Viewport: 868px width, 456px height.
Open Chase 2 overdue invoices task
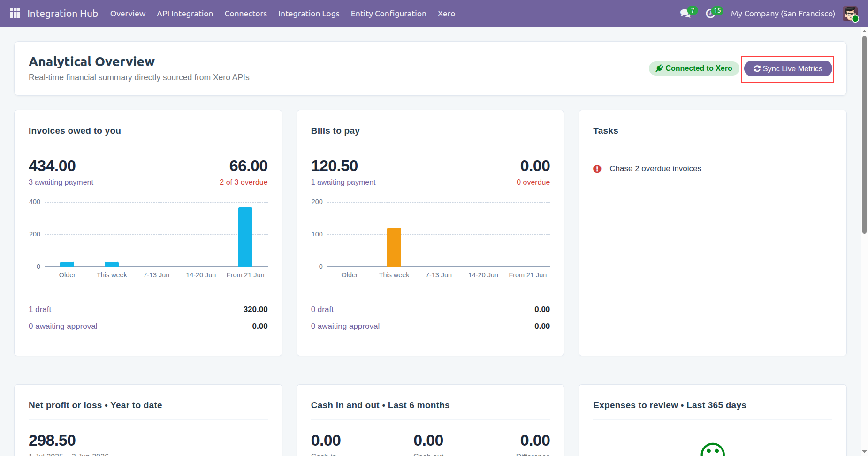(x=655, y=168)
